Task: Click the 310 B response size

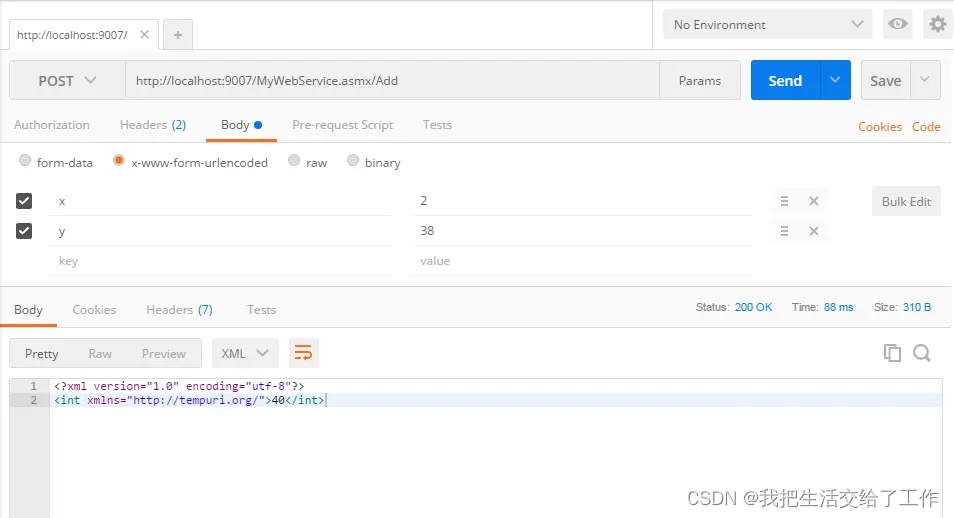Action: [917, 307]
